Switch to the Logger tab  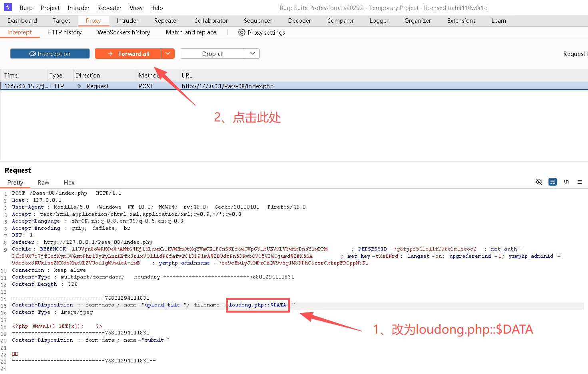(379, 21)
